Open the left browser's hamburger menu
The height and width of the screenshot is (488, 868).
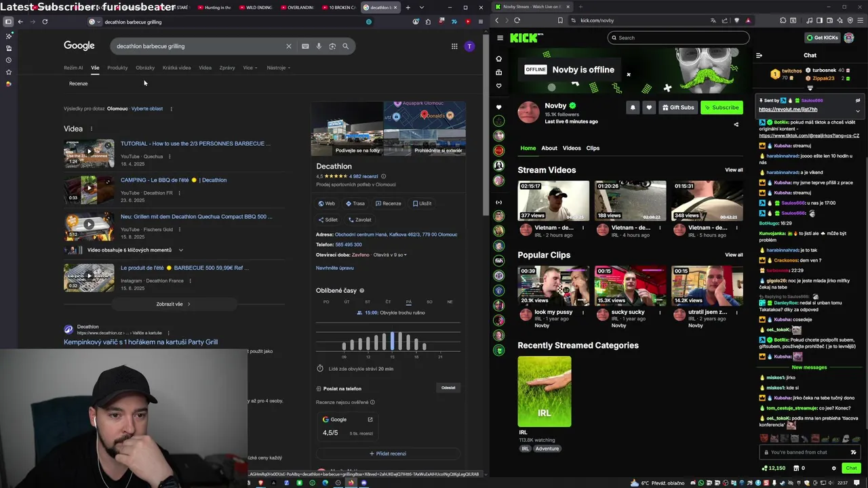(480, 22)
